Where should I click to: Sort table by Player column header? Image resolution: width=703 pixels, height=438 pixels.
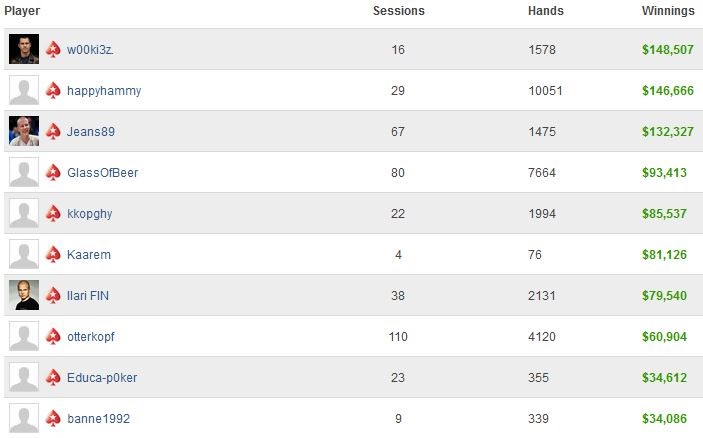(x=22, y=11)
